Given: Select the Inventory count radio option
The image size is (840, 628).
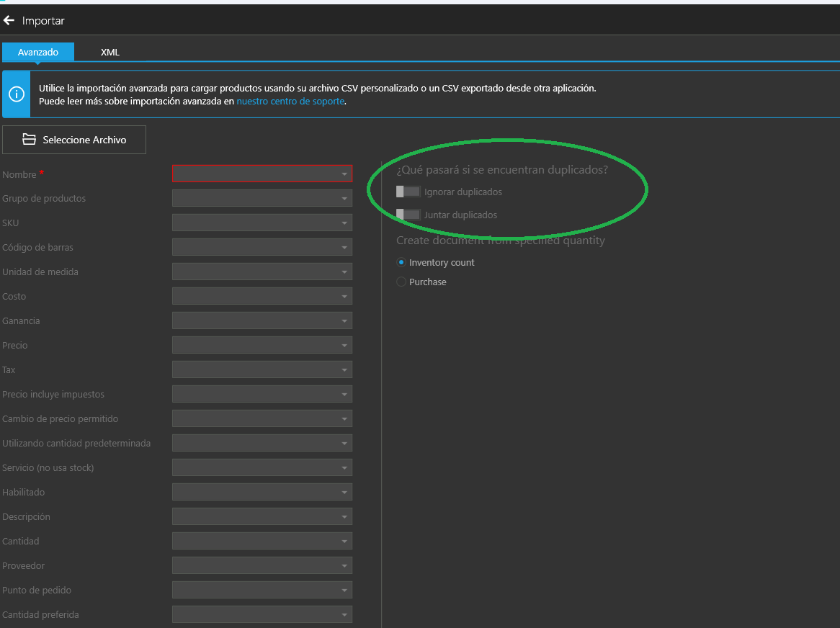Looking at the screenshot, I should (401, 263).
